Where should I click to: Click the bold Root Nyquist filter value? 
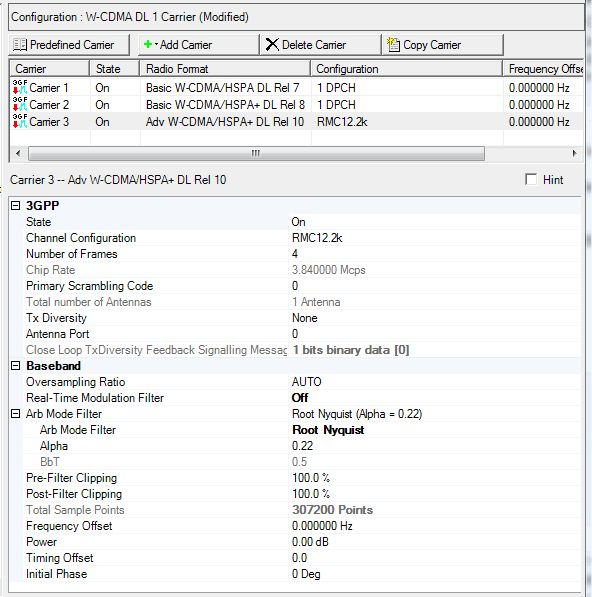click(328, 430)
